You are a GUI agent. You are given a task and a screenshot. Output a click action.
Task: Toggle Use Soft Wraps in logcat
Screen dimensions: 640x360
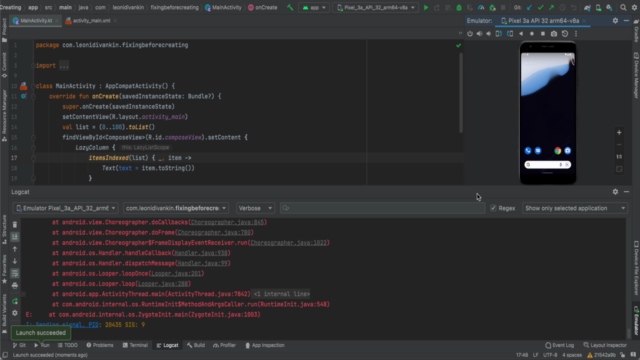(15, 273)
